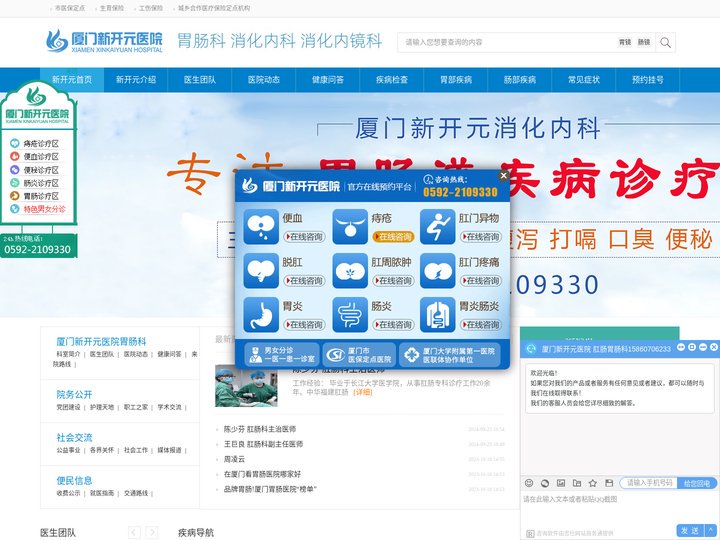
Task: Click the doctor team previous arrow
Action: click(x=134, y=533)
